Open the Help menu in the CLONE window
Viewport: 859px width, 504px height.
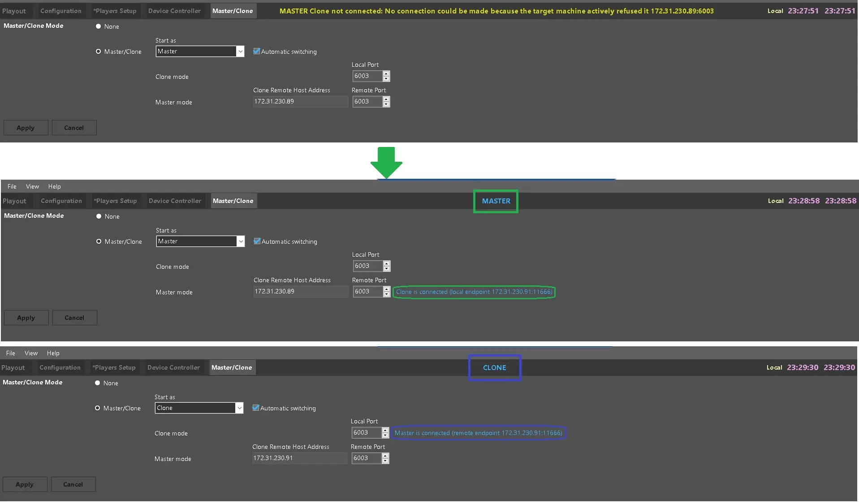[x=53, y=353]
